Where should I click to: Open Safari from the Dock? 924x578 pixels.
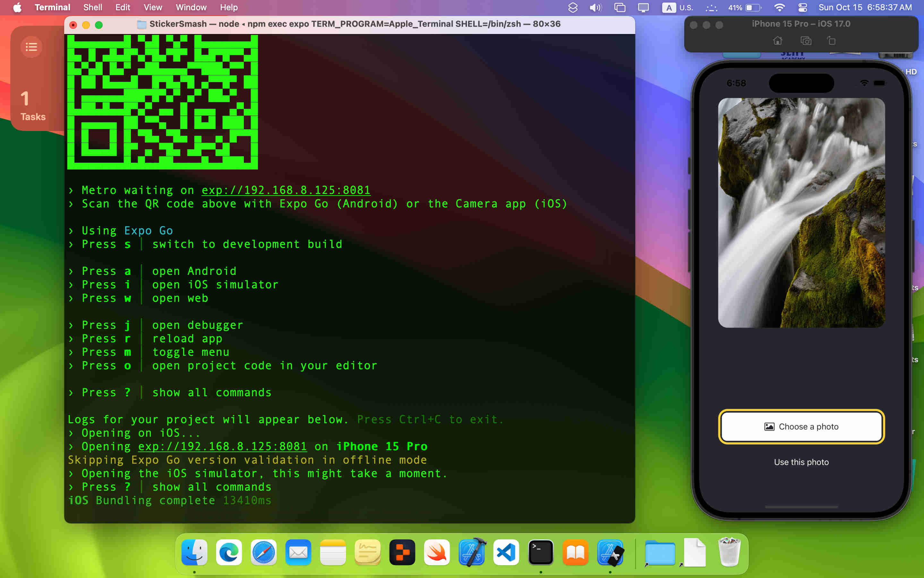[263, 552]
